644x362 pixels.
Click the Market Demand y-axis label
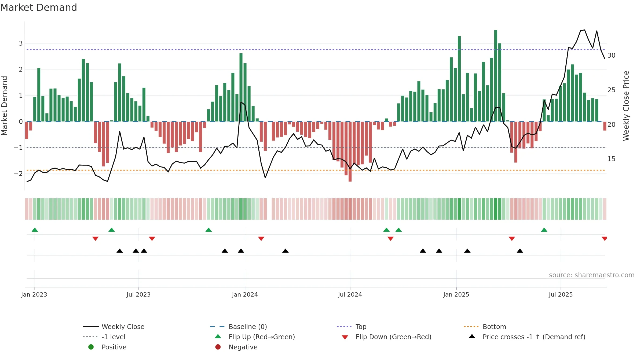(x=4, y=106)
